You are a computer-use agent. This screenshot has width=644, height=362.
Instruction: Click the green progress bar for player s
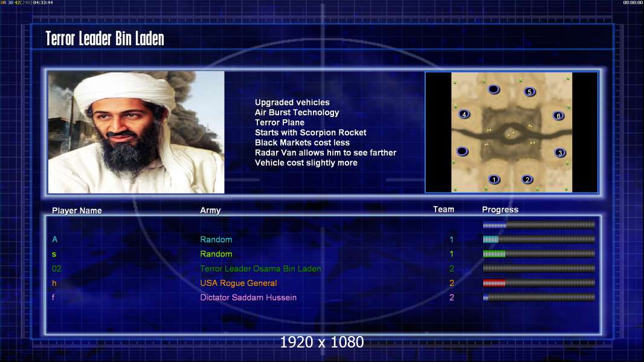[x=539, y=254]
